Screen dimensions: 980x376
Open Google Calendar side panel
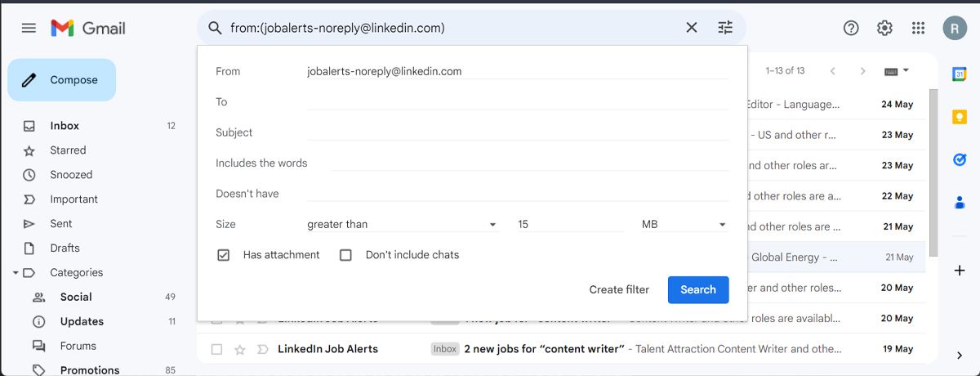[x=960, y=74]
